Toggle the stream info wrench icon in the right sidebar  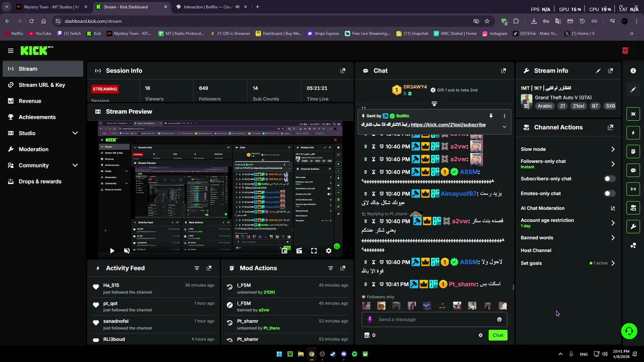click(x=633, y=227)
